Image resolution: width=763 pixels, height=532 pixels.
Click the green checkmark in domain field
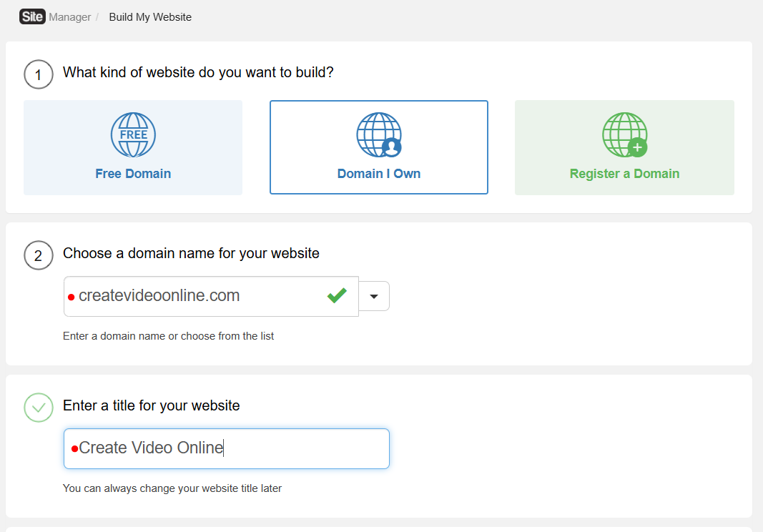(337, 295)
